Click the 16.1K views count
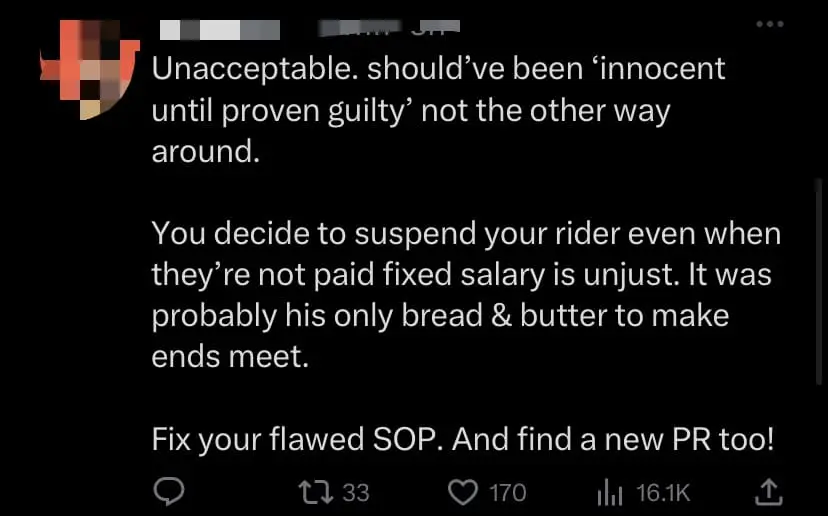 [663, 492]
